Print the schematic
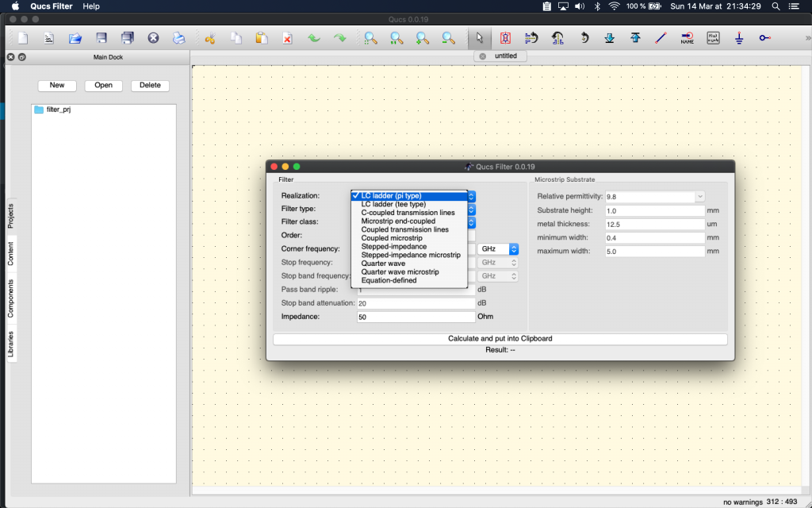 [179, 38]
